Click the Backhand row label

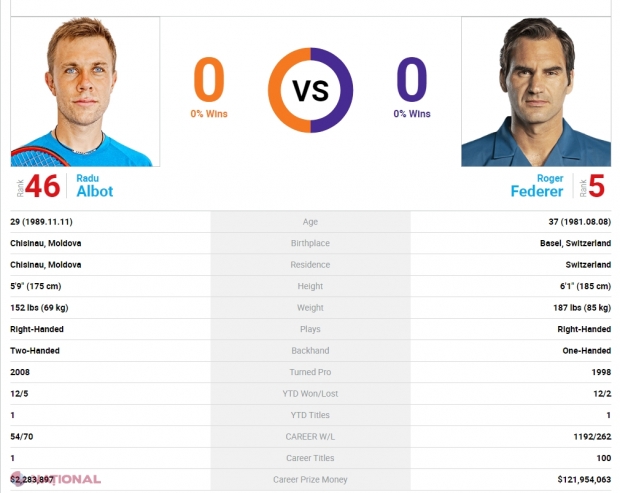point(310,351)
